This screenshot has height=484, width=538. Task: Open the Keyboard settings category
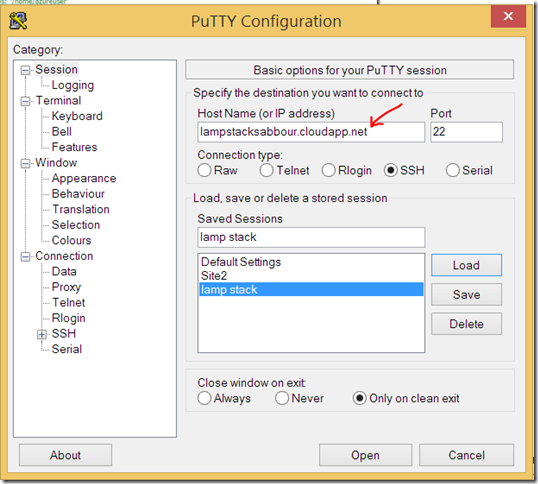click(77, 116)
